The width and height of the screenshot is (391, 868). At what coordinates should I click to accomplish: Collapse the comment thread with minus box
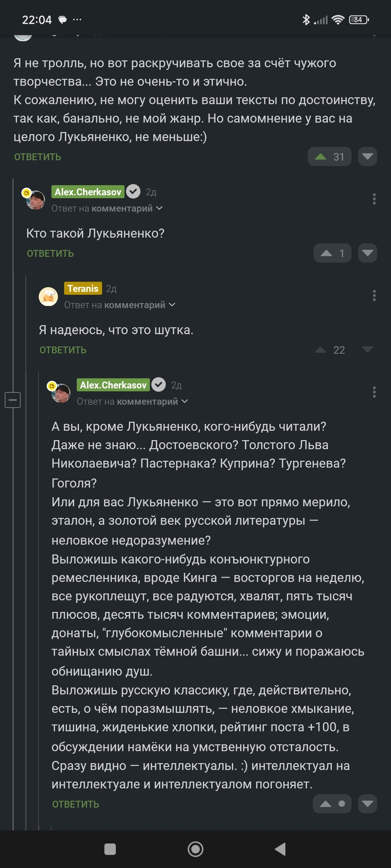click(13, 400)
